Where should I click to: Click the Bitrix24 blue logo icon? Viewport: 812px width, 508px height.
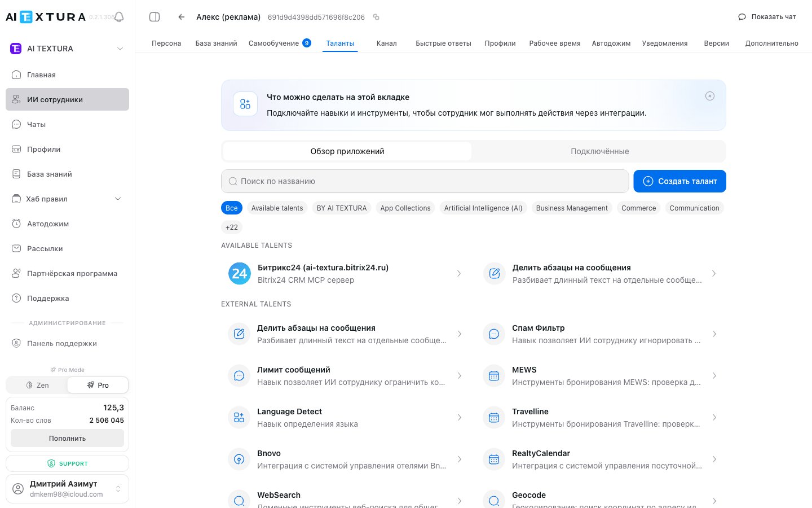[240, 274]
